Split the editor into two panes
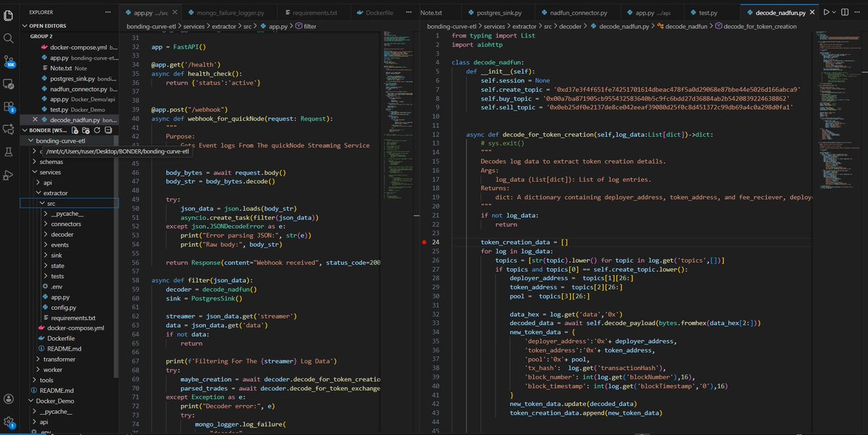 [x=845, y=12]
